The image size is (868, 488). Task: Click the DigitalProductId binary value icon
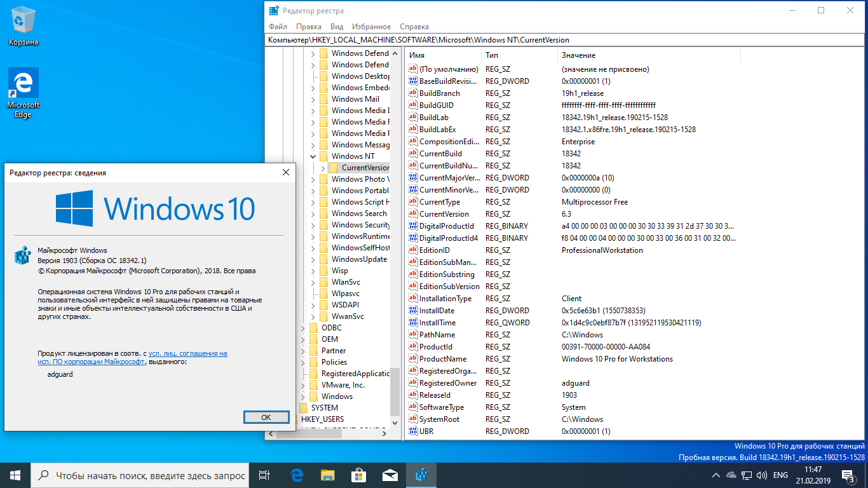pyautogui.click(x=413, y=226)
